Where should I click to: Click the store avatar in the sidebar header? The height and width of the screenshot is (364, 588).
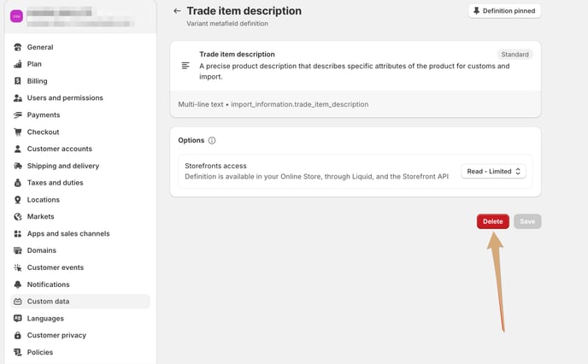(16, 16)
